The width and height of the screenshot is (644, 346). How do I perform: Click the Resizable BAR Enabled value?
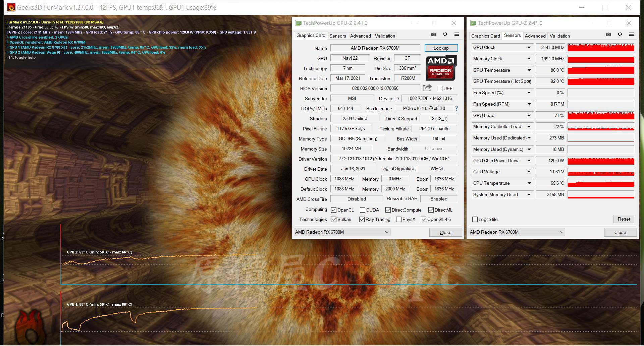439,199
